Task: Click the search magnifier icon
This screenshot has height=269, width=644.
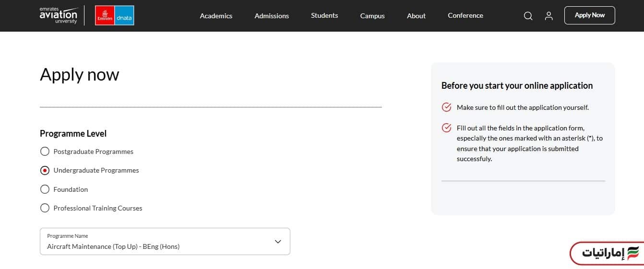Action: [528, 16]
